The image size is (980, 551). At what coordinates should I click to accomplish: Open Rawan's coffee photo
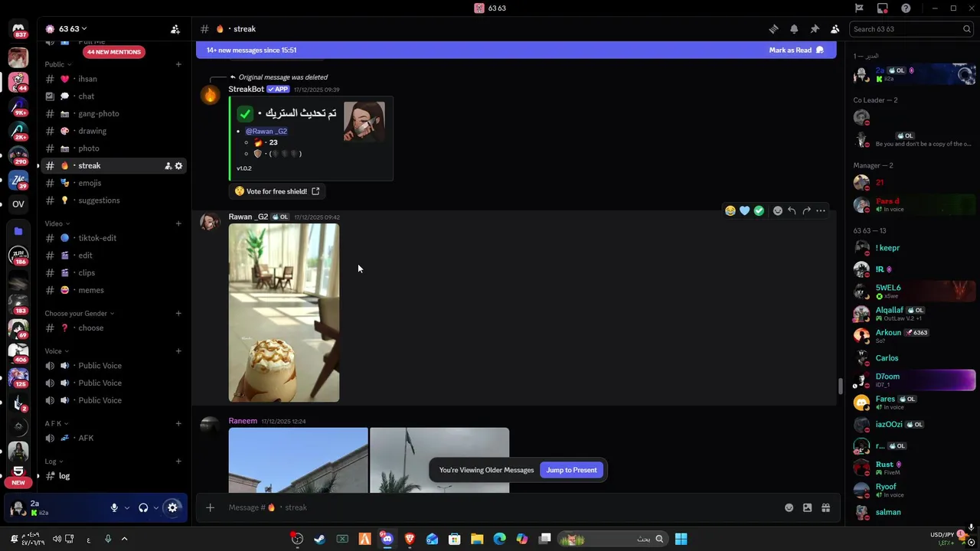click(284, 312)
